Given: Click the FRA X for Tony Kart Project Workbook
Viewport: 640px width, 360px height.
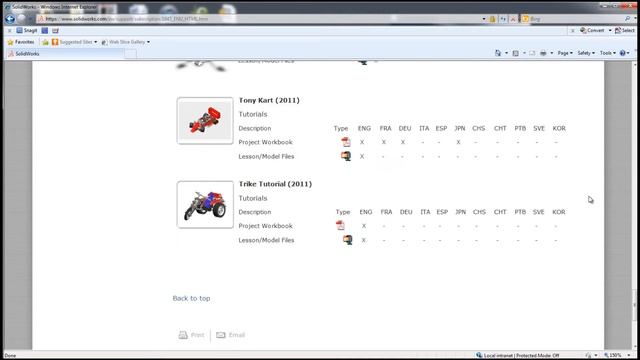Looking at the screenshot, I should point(384,142).
